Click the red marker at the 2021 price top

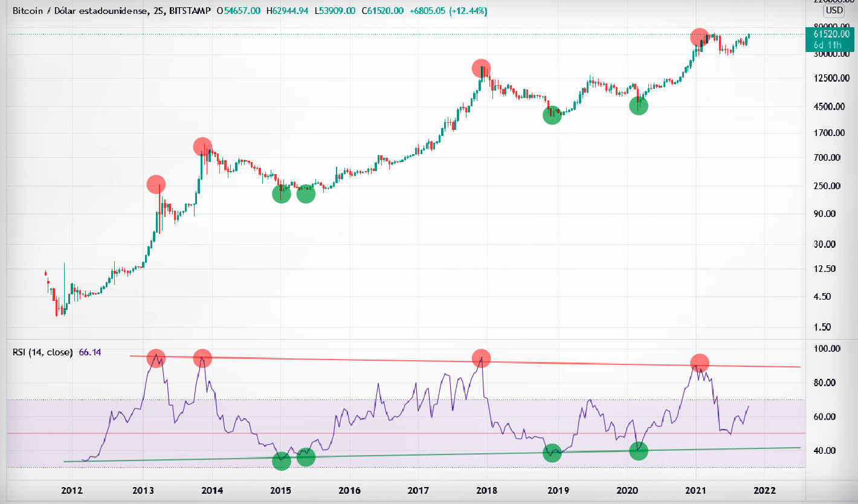tap(700, 37)
